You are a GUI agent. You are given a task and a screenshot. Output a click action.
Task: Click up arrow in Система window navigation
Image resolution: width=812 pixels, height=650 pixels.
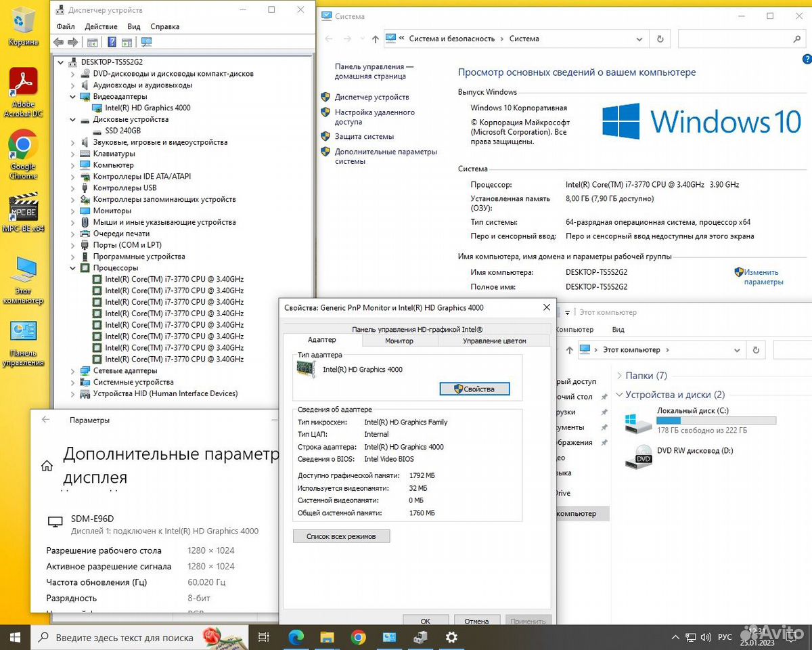point(376,39)
